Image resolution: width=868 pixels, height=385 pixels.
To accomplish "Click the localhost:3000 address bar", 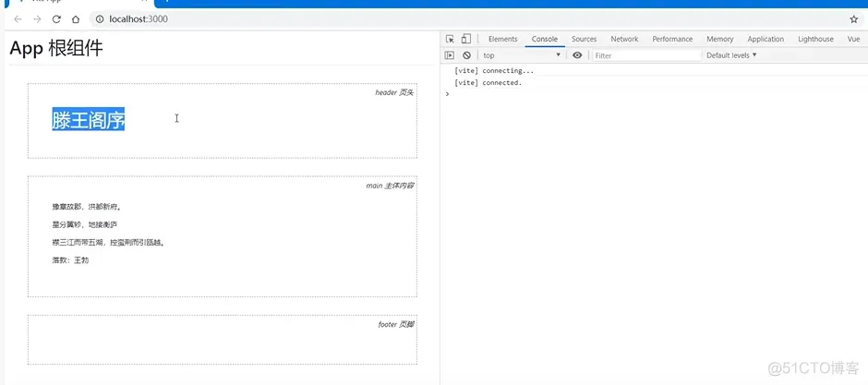I will (x=476, y=19).
